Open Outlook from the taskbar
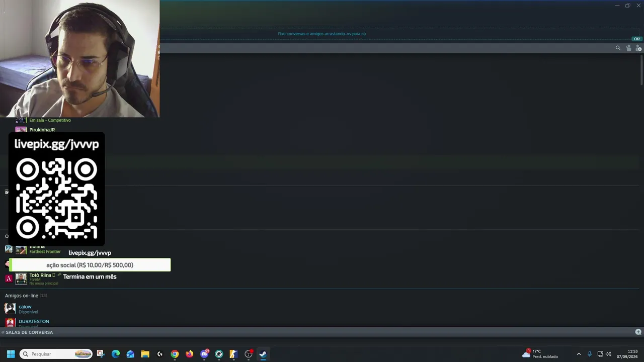Screen dimensions: 644x362 [130, 354]
